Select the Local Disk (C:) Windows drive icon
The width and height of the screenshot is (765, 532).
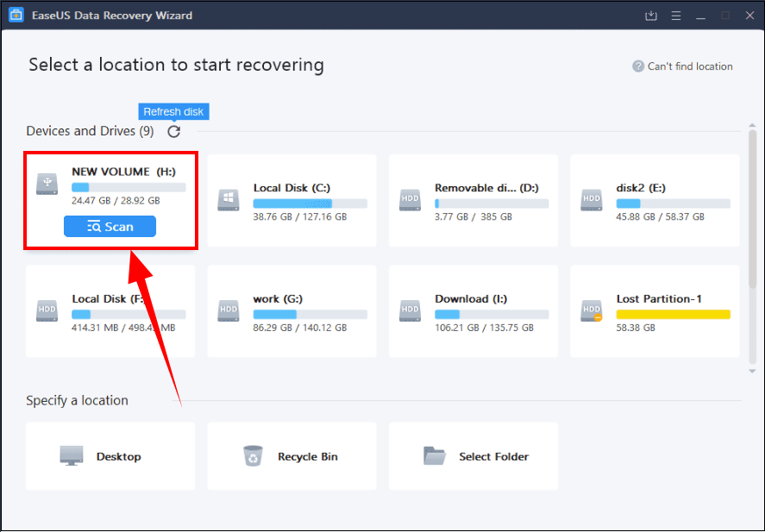(229, 200)
